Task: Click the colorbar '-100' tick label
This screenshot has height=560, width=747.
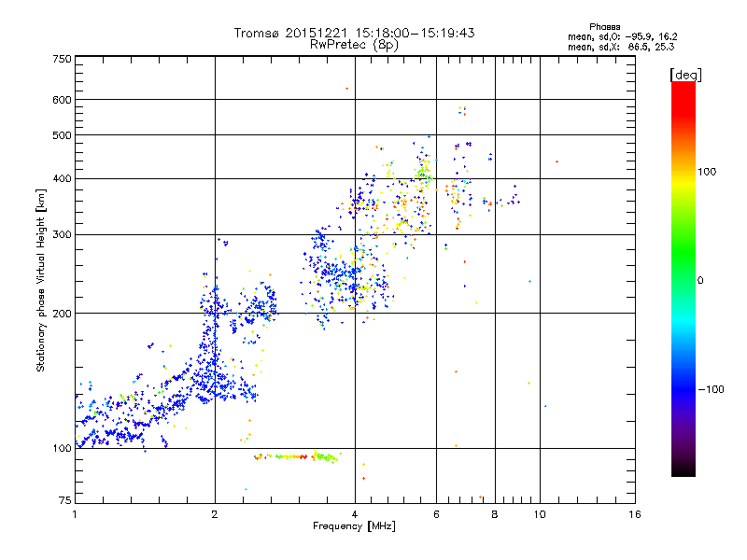Action: 711,389
